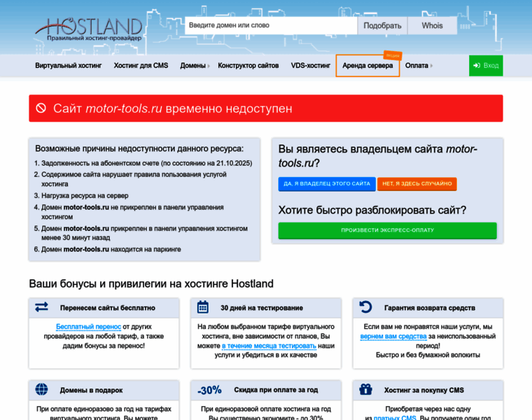Expand the Оплата dropdown menu
Viewport: 532px width, 420px height.
419,66
